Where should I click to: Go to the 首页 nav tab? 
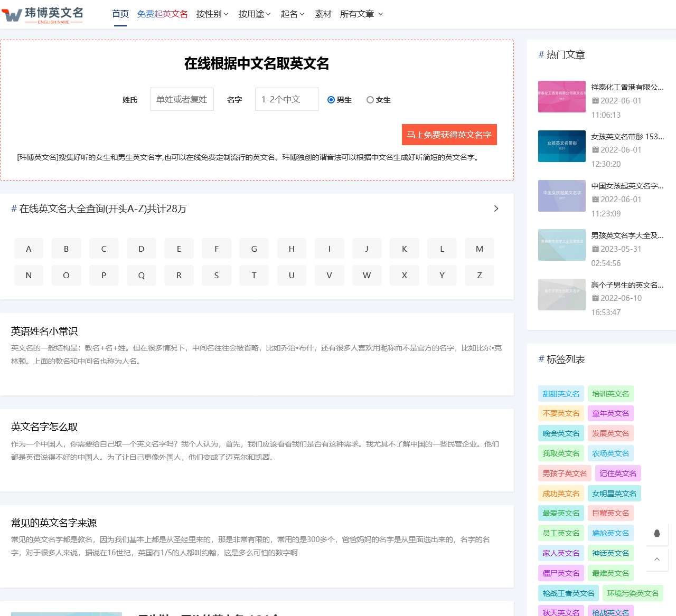[120, 14]
